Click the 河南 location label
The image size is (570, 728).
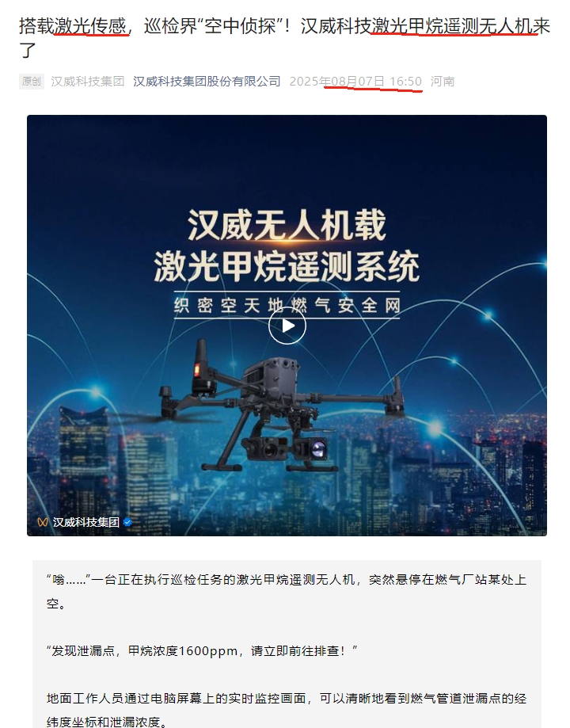[x=443, y=82]
